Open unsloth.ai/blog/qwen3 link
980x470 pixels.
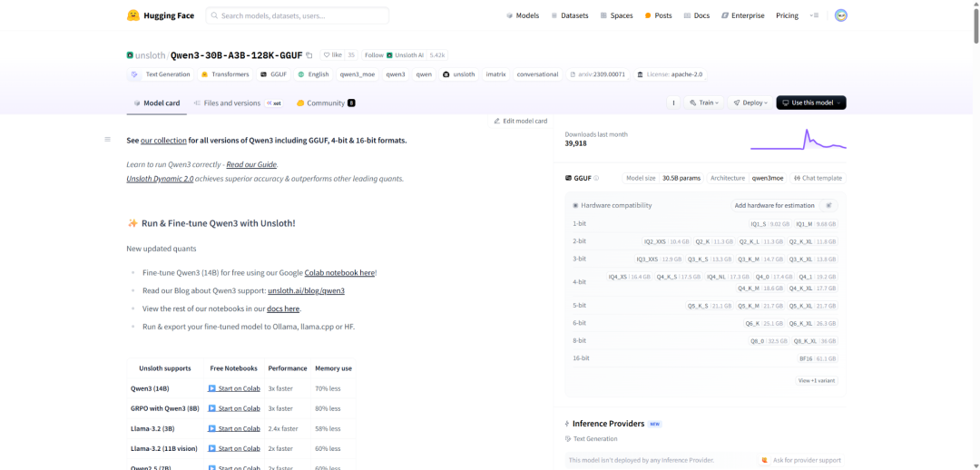307,290
